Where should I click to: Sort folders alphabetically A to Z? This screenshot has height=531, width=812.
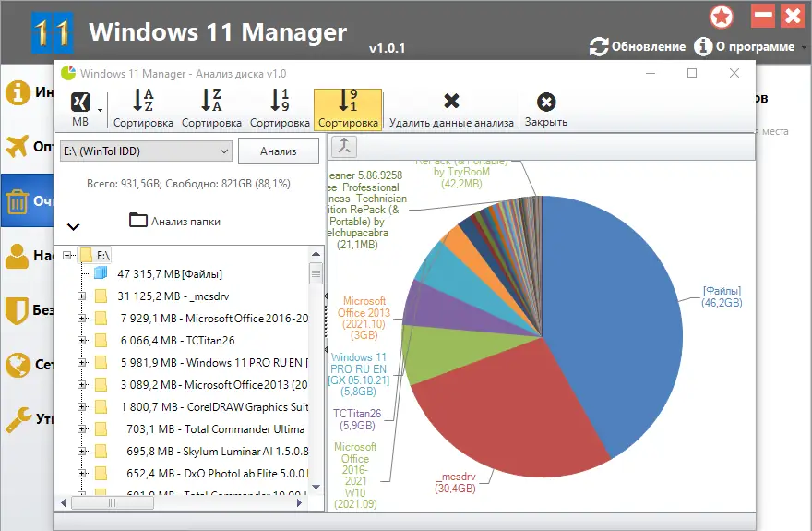143,109
